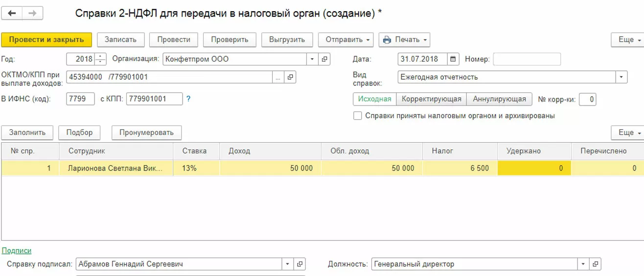
Task: Click the Выгрузить button
Action: coord(287,40)
